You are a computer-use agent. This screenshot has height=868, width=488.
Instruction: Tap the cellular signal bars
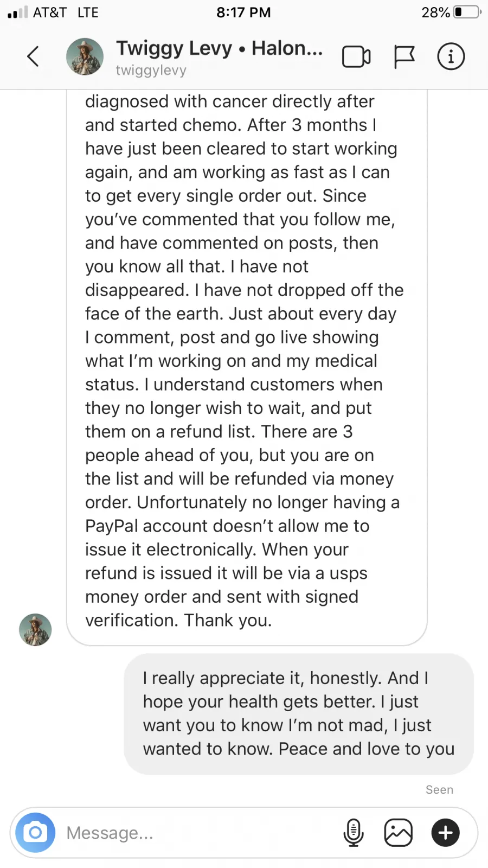point(17,12)
